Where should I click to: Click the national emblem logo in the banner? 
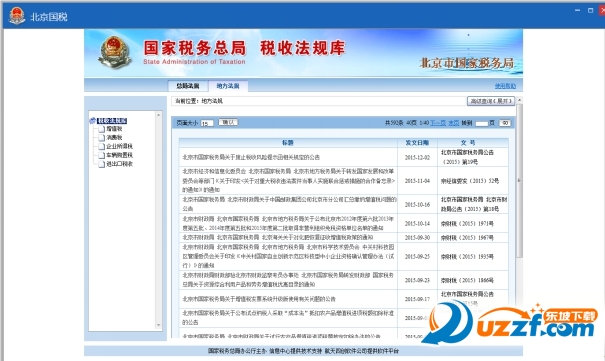click(114, 52)
